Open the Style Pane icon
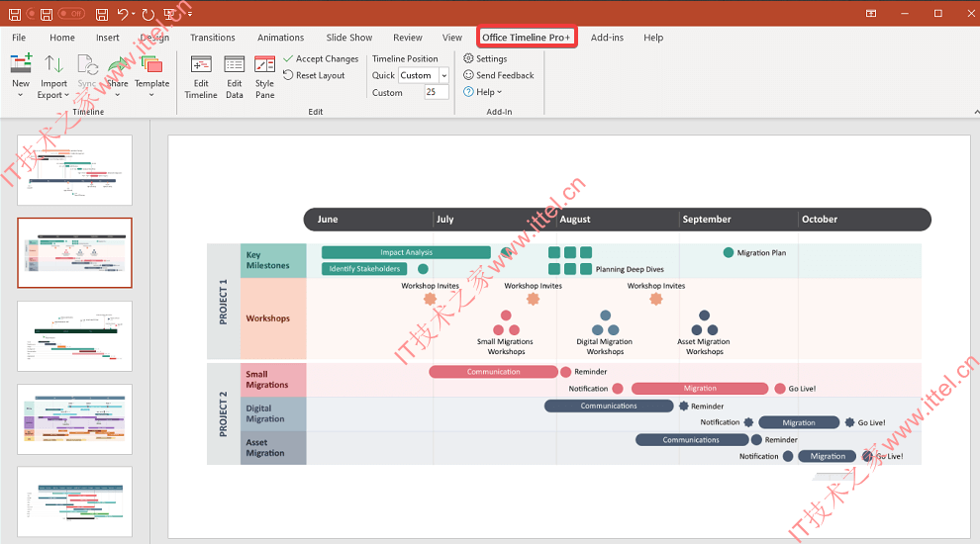 [x=265, y=63]
